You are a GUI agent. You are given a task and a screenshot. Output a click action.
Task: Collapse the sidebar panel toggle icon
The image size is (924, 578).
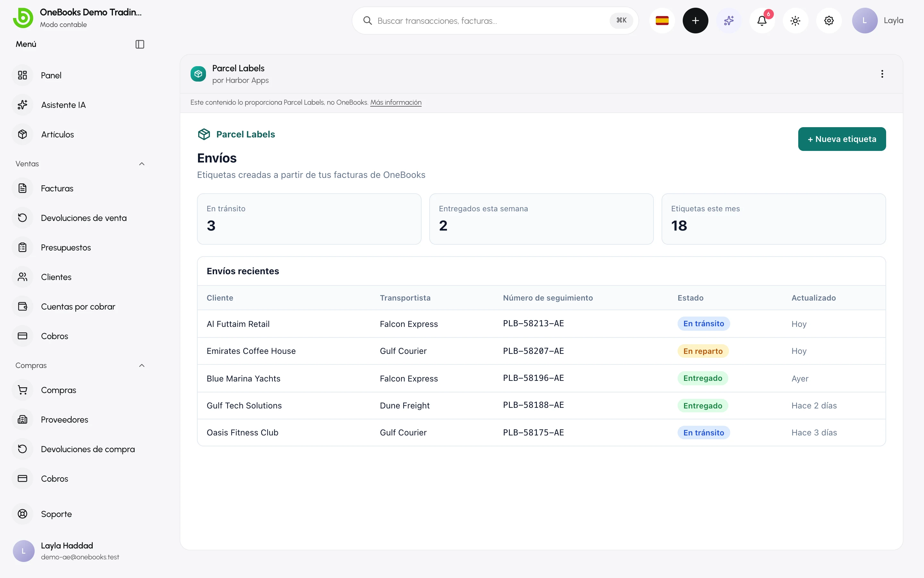tap(140, 44)
